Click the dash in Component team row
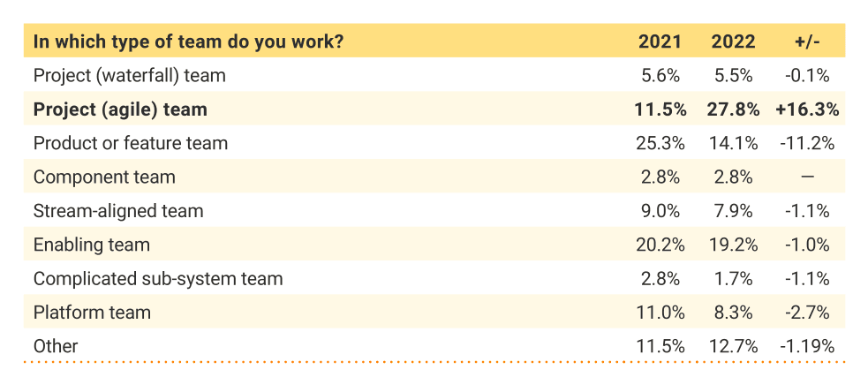 coord(807,177)
